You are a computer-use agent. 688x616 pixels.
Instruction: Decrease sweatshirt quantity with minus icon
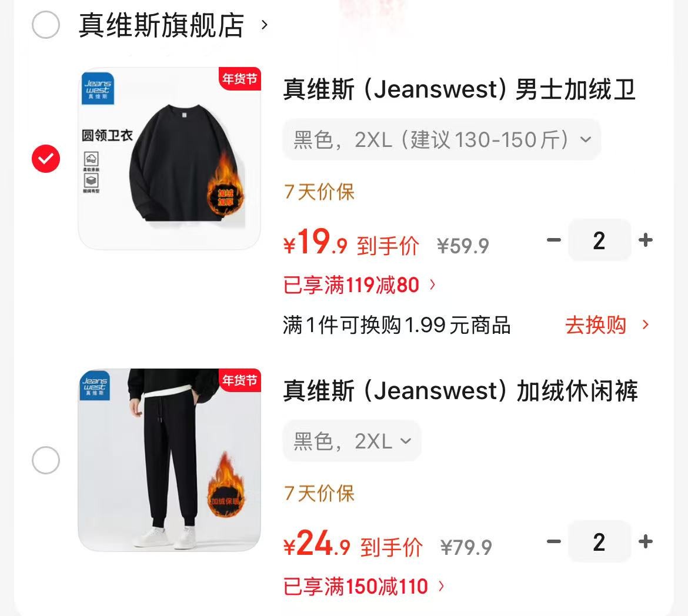[x=554, y=240]
